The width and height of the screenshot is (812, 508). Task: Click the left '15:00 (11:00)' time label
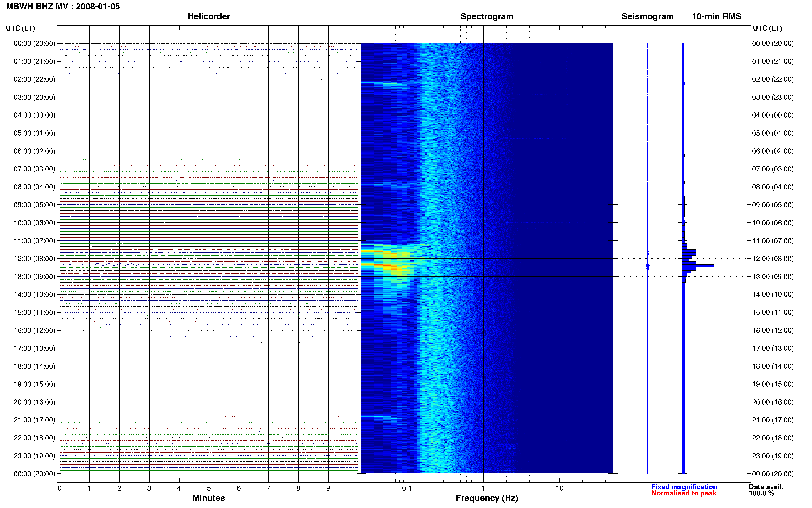pyautogui.click(x=34, y=312)
